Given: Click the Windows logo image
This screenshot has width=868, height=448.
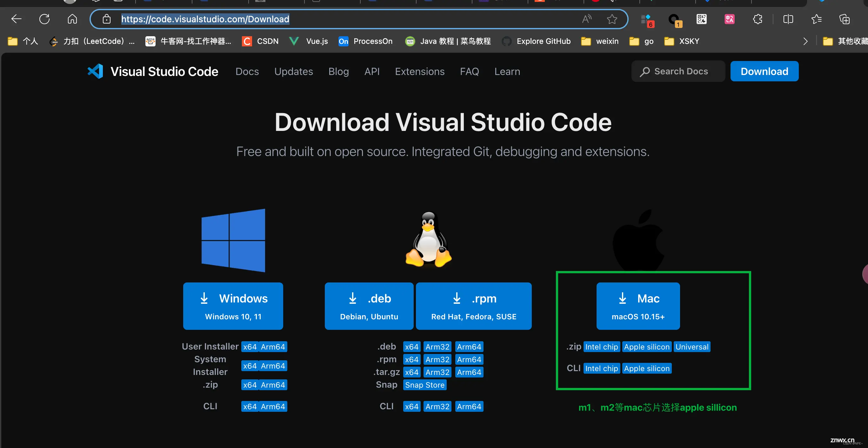Looking at the screenshot, I should point(233,240).
